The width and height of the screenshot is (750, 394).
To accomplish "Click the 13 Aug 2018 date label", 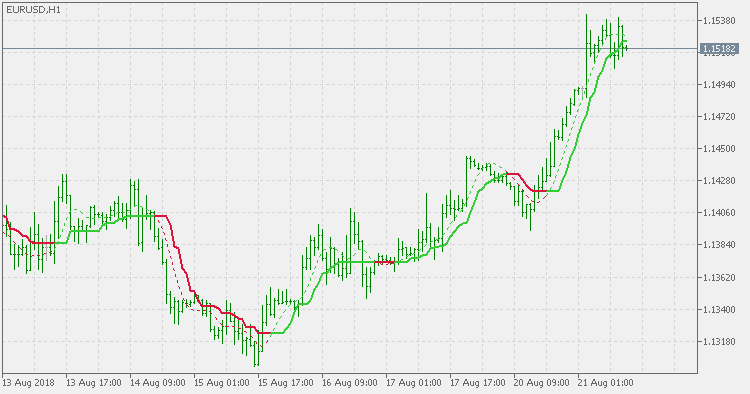I will (28, 383).
